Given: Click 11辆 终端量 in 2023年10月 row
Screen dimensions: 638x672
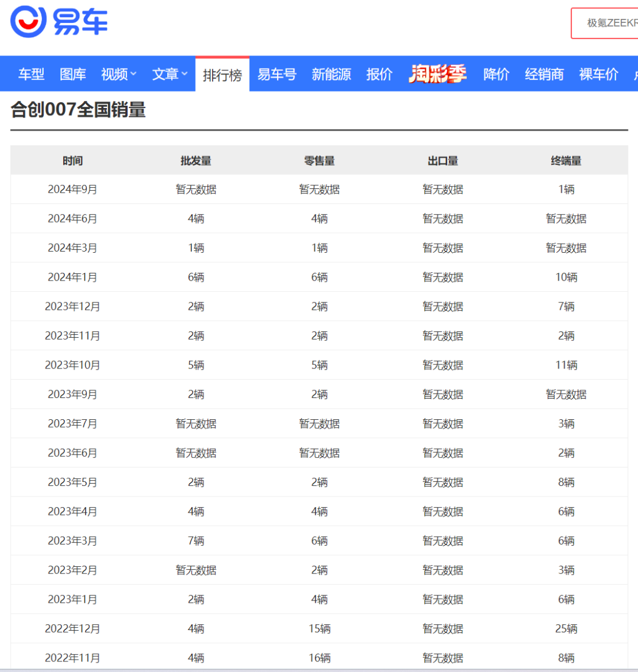Looking at the screenshot, I should 567,365.
